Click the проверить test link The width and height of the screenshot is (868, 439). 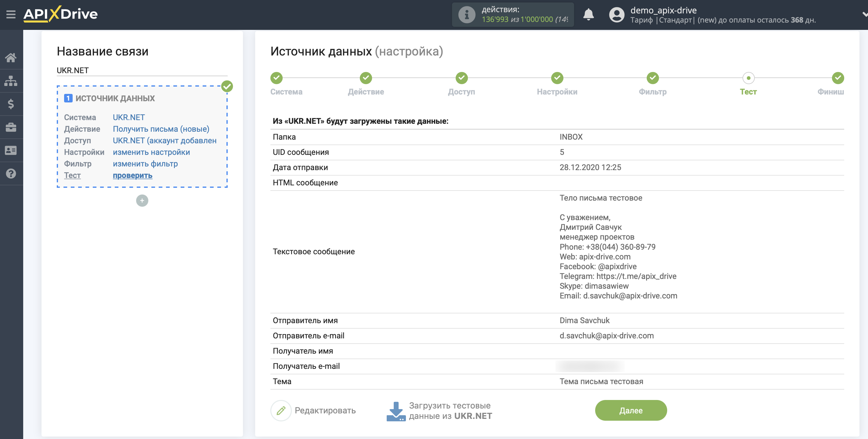[x=132, y=175]
